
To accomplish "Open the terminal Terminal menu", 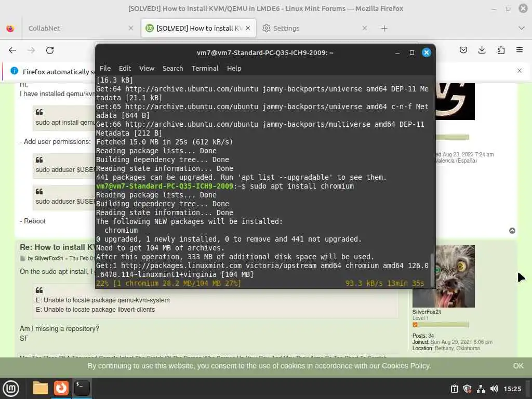I will pyautogui.click(x=205, y=68).
